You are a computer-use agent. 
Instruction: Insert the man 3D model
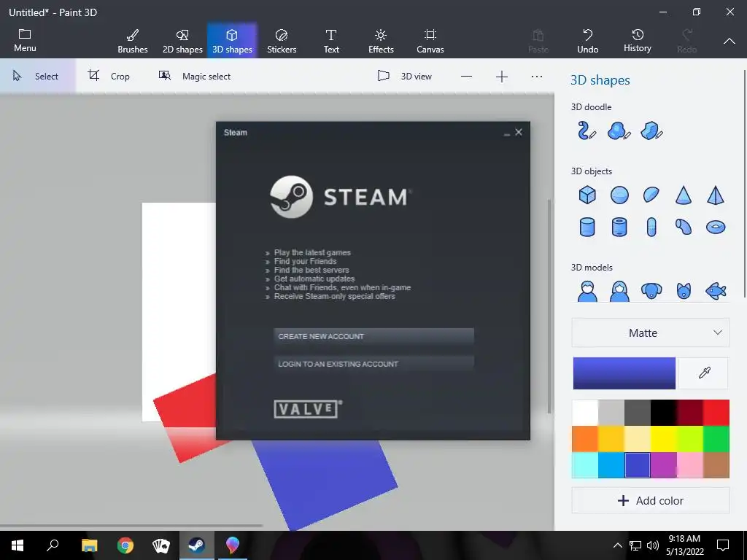coord(587,290)
